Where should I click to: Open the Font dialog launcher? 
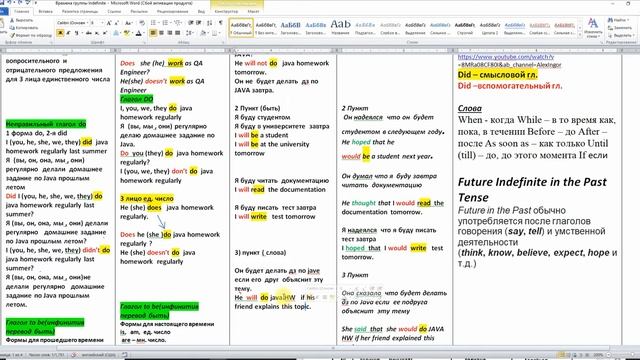(x=144, y=42)
